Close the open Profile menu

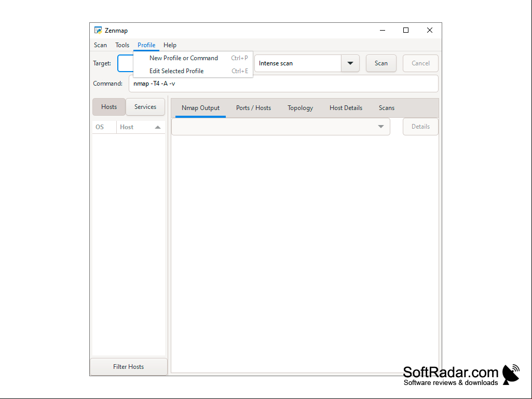pos(146,45)
